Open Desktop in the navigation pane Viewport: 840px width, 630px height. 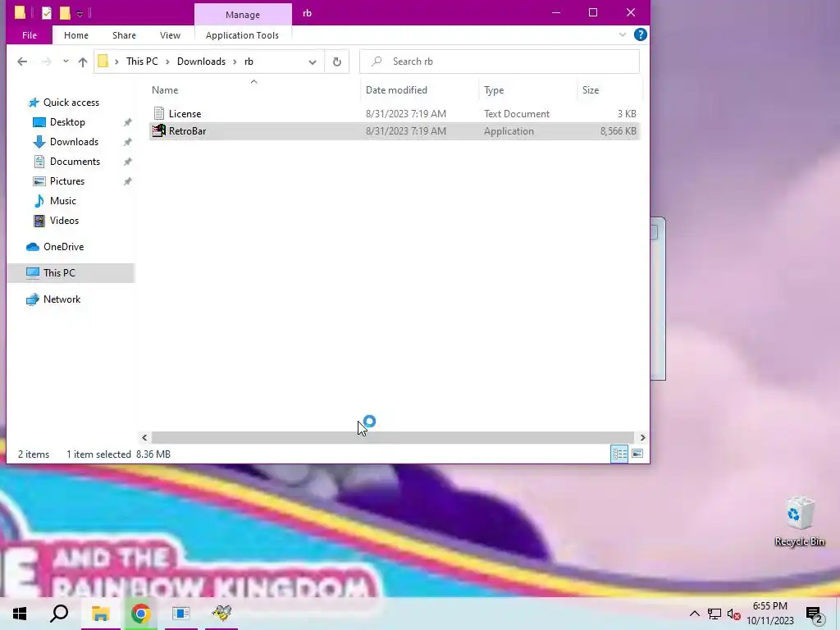tap(67, 122)
